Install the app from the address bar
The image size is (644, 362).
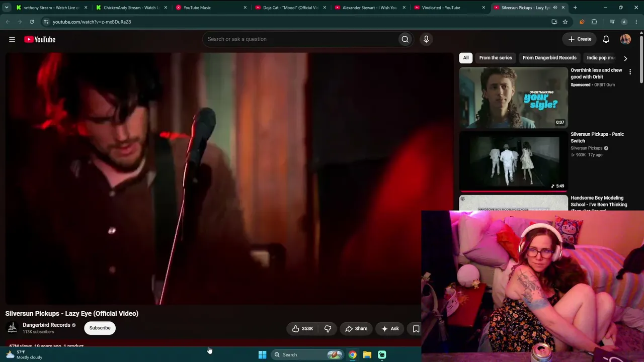coord(554,22)
